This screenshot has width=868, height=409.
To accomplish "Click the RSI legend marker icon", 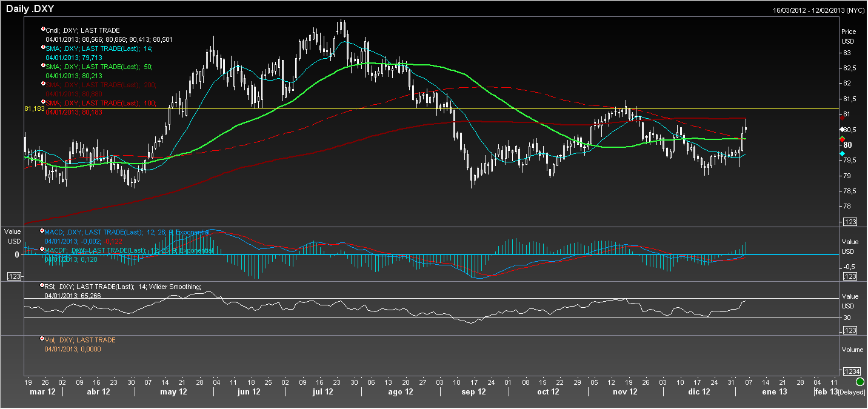I will [42, 285].
